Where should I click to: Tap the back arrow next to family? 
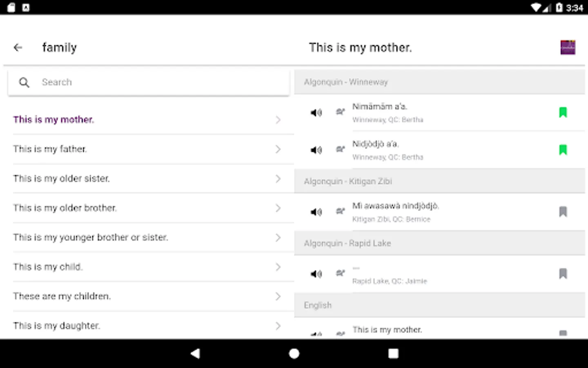pyautogui.click(x=18, y=47)
